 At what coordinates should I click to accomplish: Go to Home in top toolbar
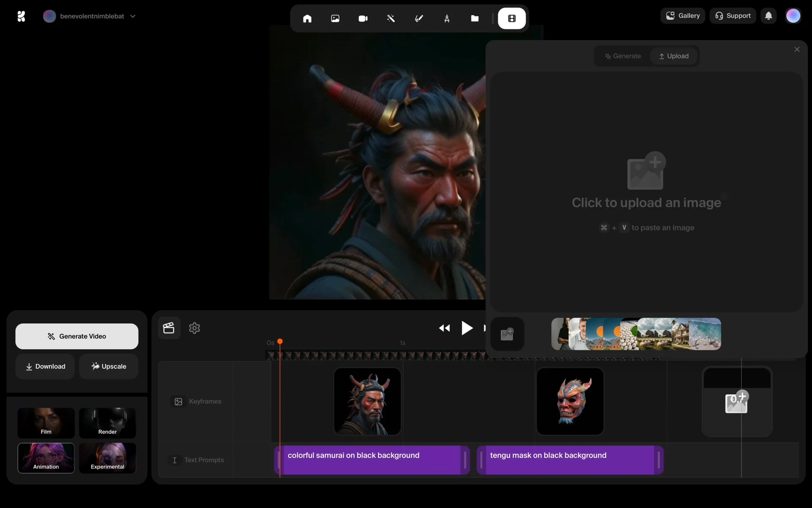tap(307, 19)
